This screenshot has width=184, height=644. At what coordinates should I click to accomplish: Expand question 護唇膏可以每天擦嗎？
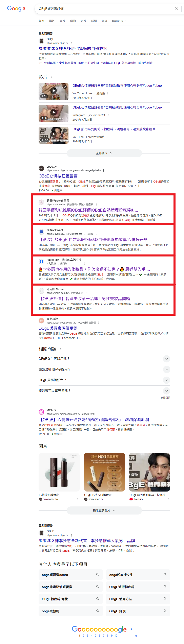(104, 391)
